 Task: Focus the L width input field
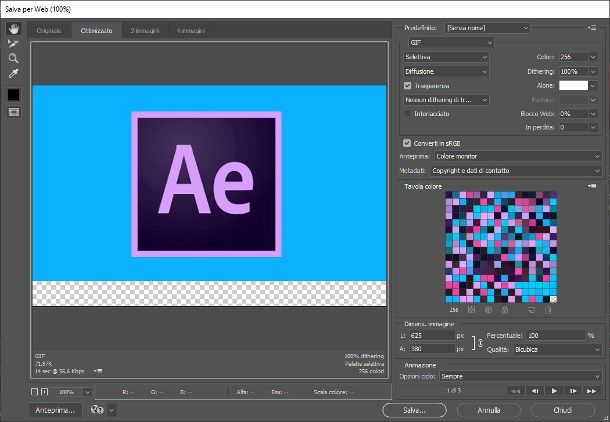click(431, 335)
